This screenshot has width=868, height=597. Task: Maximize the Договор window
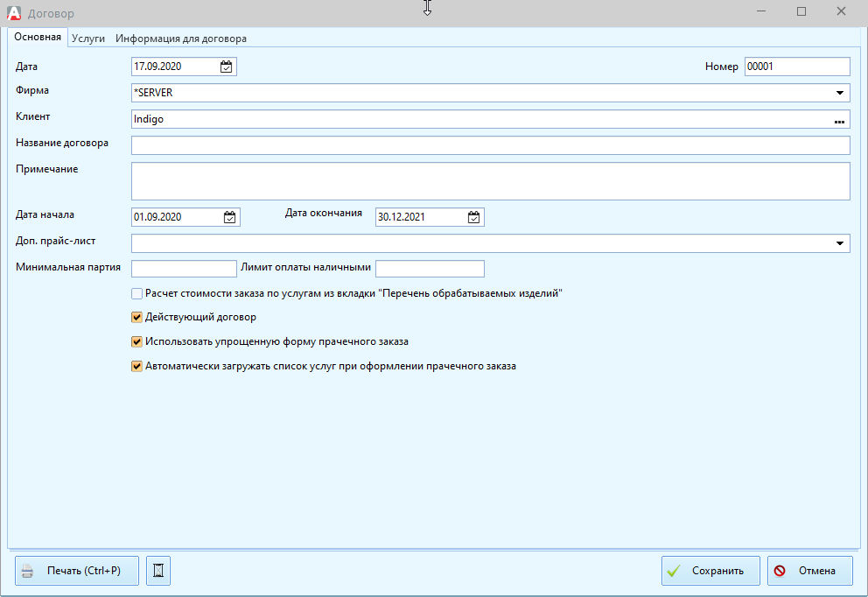[801, 11]
